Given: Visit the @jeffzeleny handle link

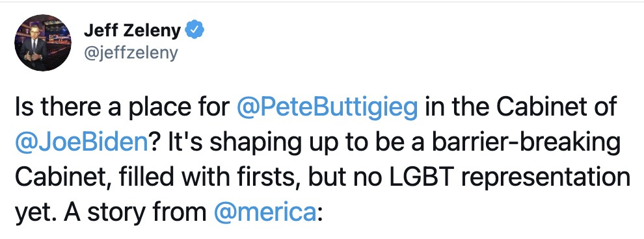Looking at the screenshot, I should [131, 53].
